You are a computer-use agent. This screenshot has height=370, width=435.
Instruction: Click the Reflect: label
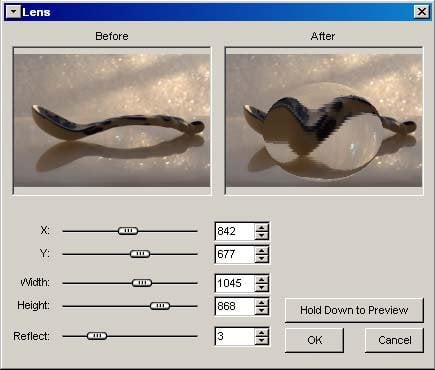point(31,336)
